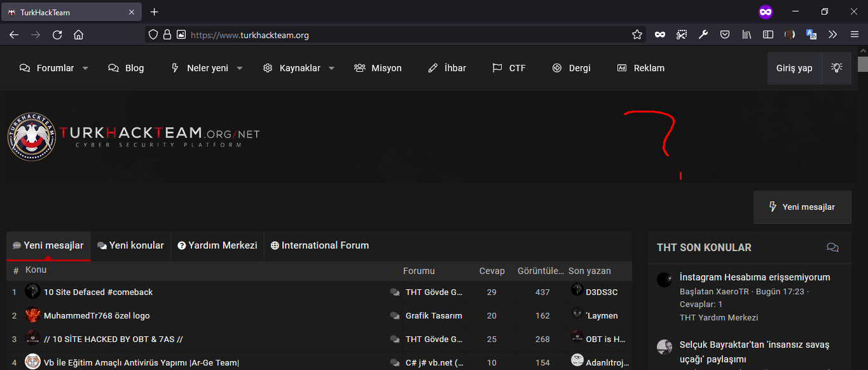Click the Cevap column header
This screenshot has width=868, height=370.
point(492,271)
